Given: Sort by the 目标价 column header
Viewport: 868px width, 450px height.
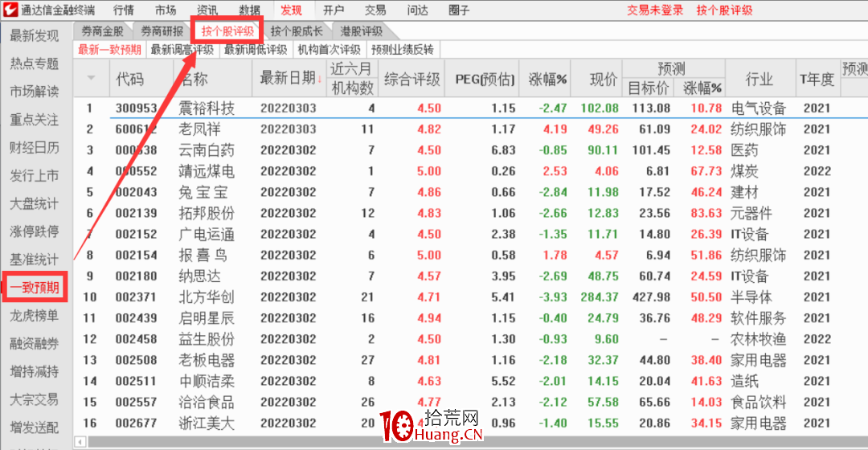Looking at the screenshot, I should 648,88.
